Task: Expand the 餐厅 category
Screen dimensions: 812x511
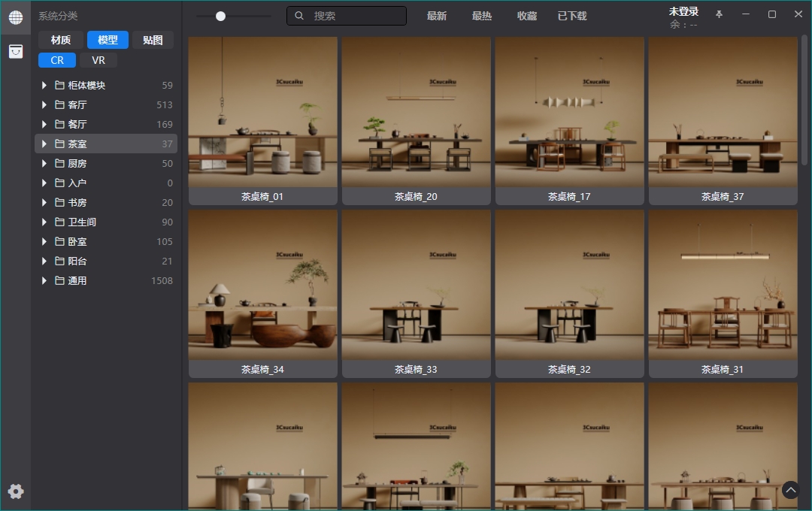Action: point(44,124)
